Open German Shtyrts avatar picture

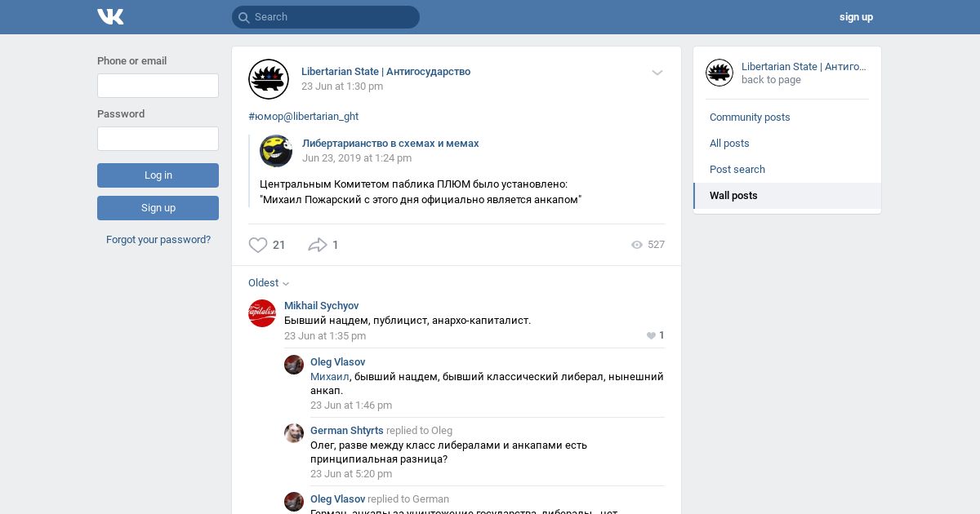(294, 433)
